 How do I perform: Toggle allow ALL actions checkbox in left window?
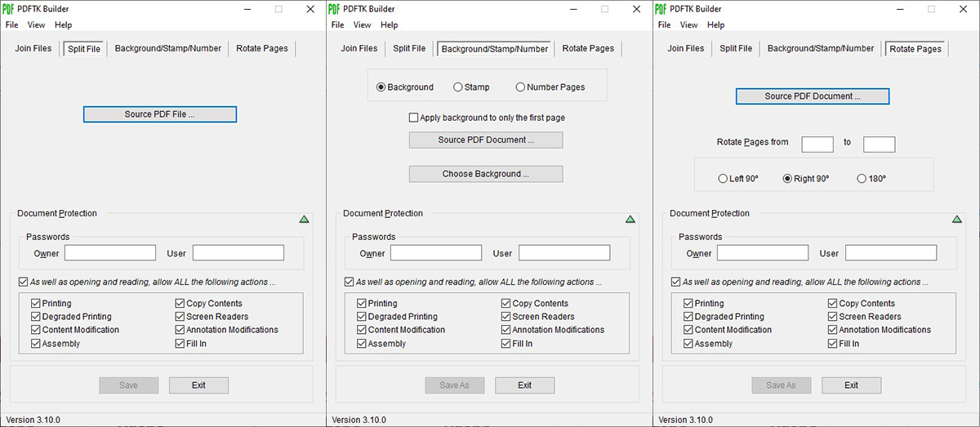tap(23, 282)
